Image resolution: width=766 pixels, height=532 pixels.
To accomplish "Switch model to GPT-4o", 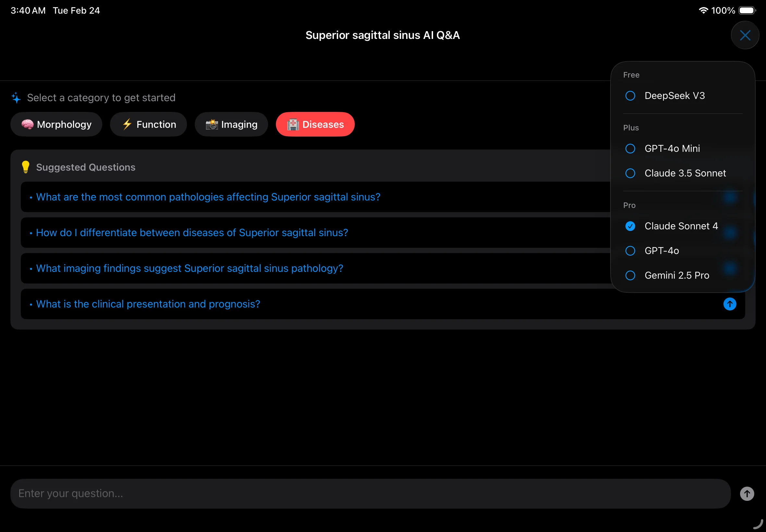I will (x=661, y=251).
